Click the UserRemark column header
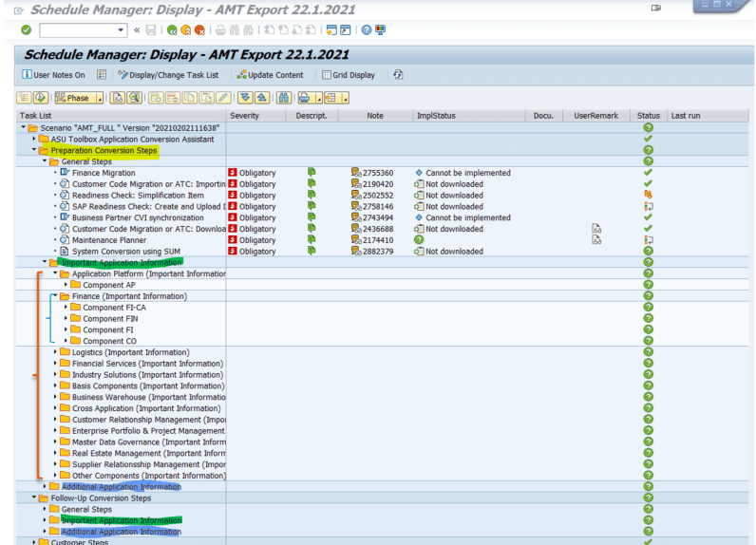756x545 pixels. click(596, 116)
